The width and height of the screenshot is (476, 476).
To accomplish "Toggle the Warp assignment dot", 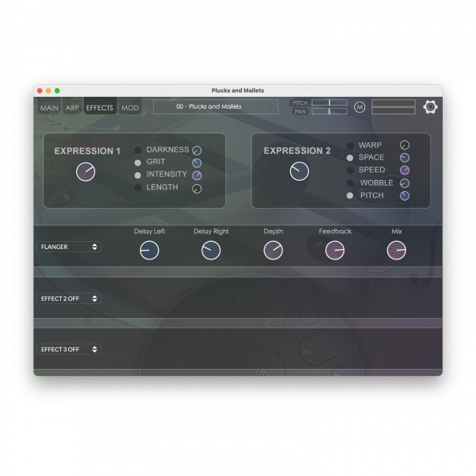I will pyautogui.click(x=350, y=146).
